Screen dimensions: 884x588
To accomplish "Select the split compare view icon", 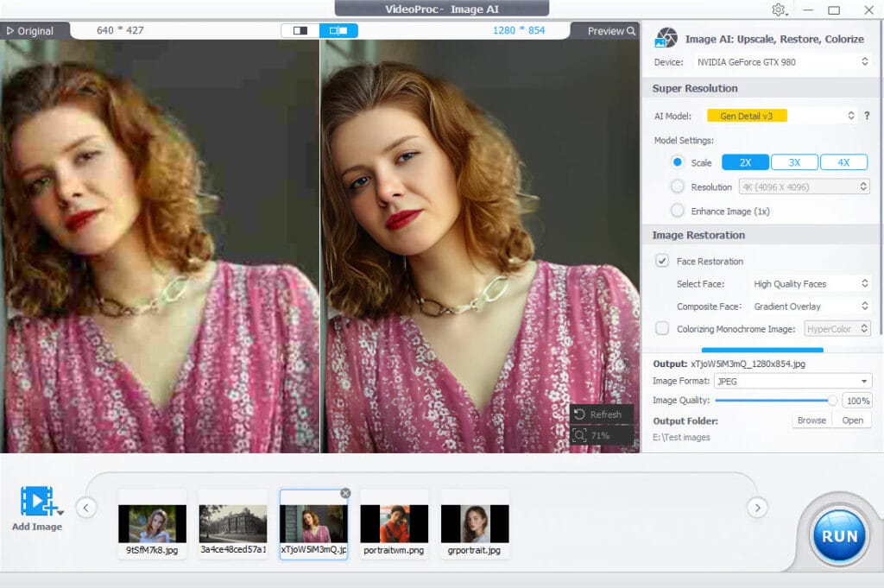I will [x=338, y=30].
